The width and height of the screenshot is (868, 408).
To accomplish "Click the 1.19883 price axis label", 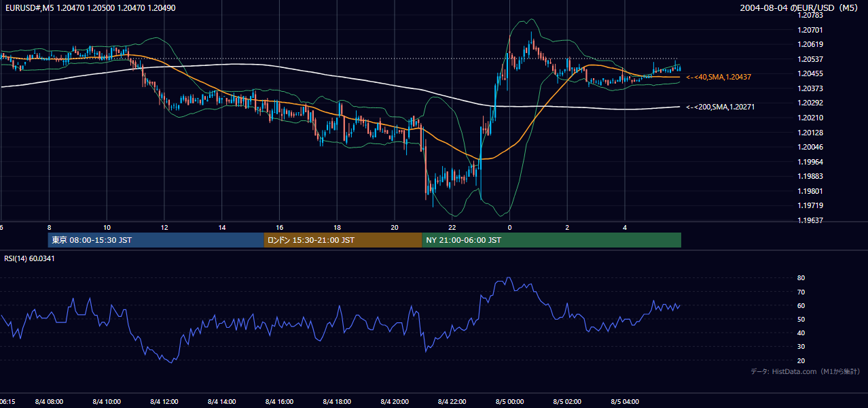I will [811, 176].
